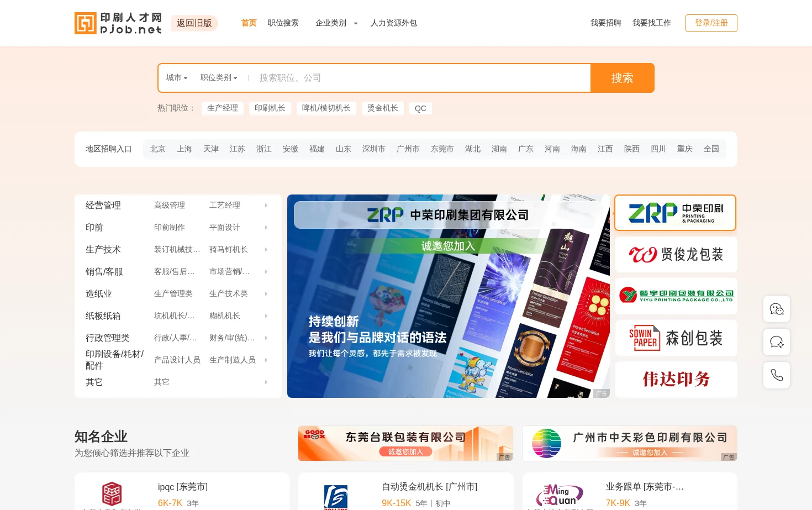Expand the 印前 category arrow
This screenshot has width=812, height=510.
[x=266, y=228]
